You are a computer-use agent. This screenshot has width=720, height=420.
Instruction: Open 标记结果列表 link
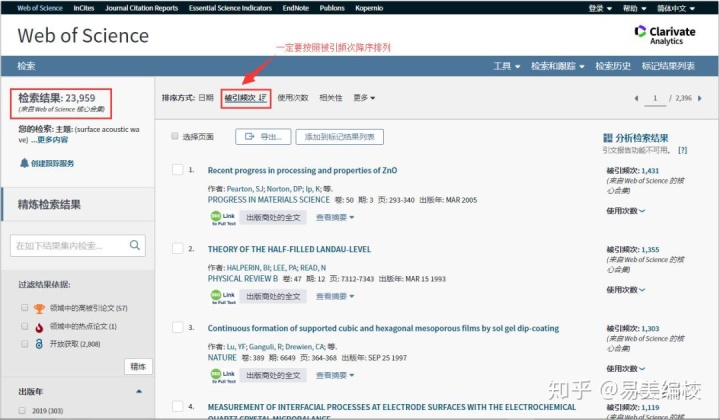pyautogui.click(x=668, y=66)
